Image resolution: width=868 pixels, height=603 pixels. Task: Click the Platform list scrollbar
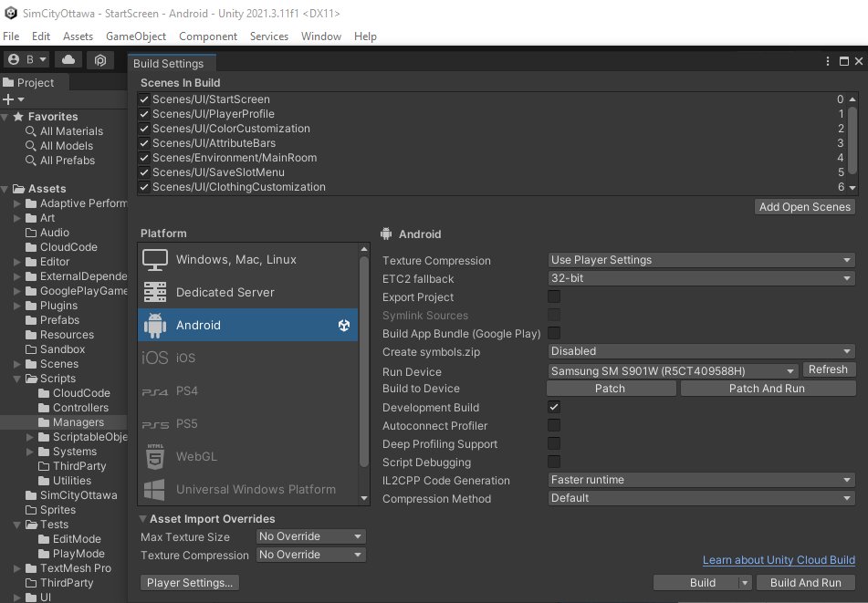pos(363,362)
